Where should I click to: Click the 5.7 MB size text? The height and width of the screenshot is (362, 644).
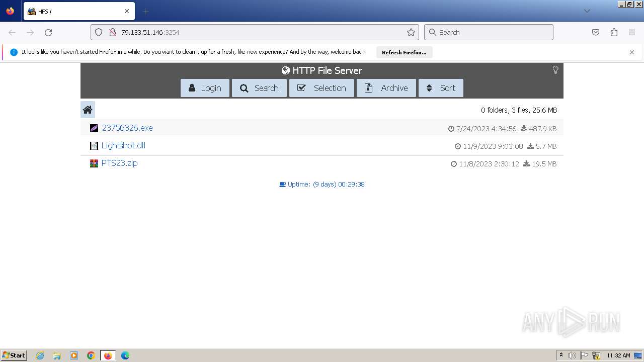[546, 146]
